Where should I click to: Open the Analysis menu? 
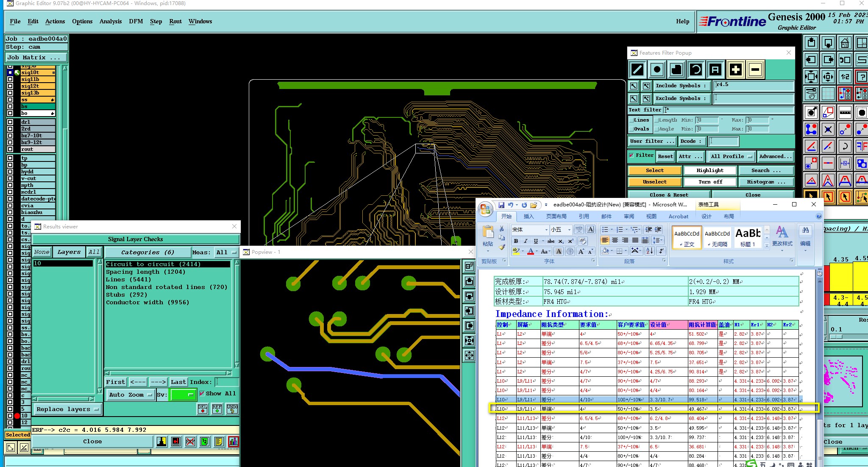(x=110, y=22)
